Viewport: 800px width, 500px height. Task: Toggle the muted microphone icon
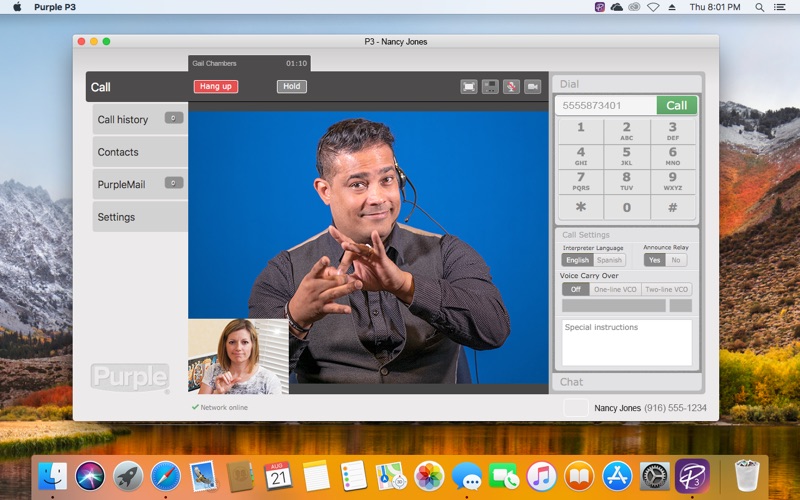pos(511,87)
